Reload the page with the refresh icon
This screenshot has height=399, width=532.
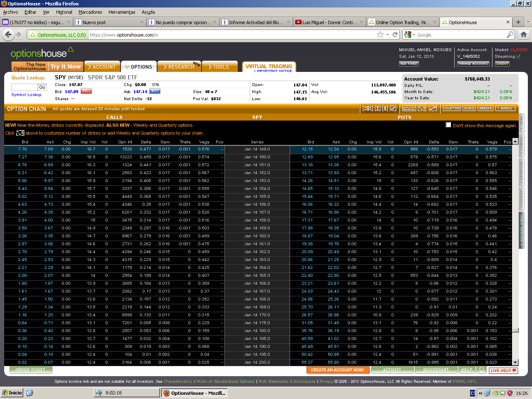(395, 34)
